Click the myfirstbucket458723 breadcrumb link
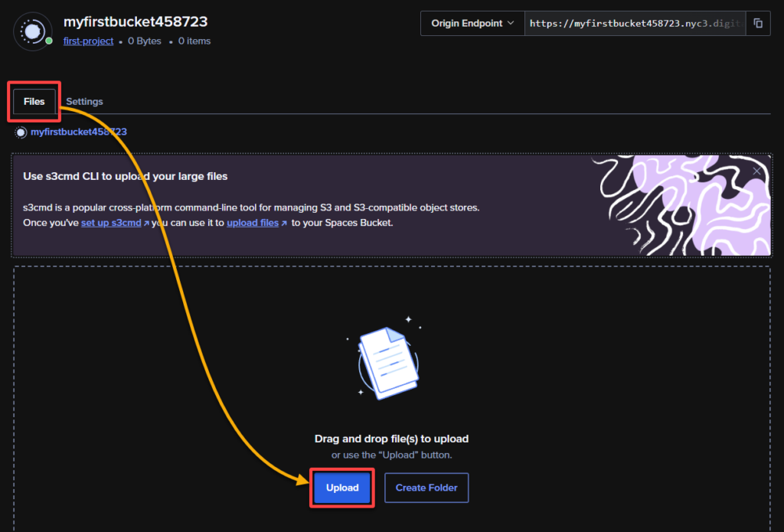784x532 pixels. coord(79,132)
